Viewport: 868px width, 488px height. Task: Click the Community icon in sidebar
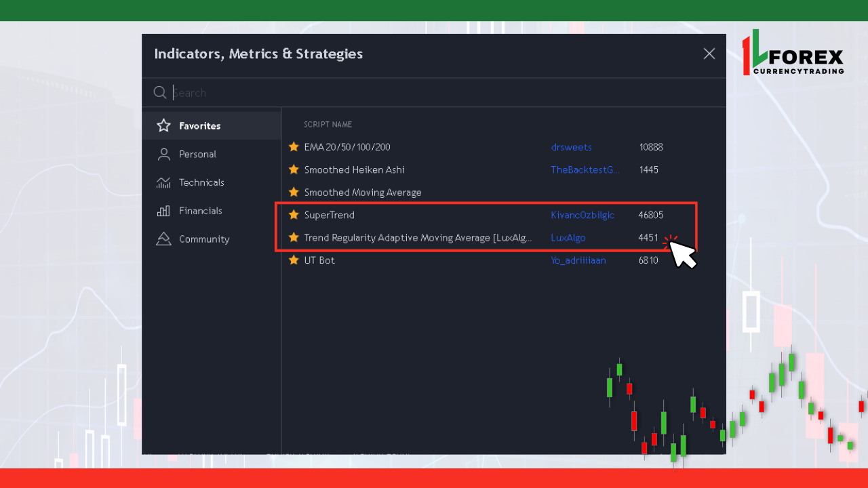click(163, 239)
